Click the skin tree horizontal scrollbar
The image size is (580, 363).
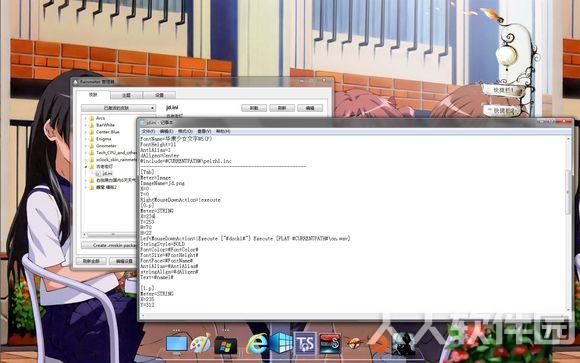tap(109, 235)
